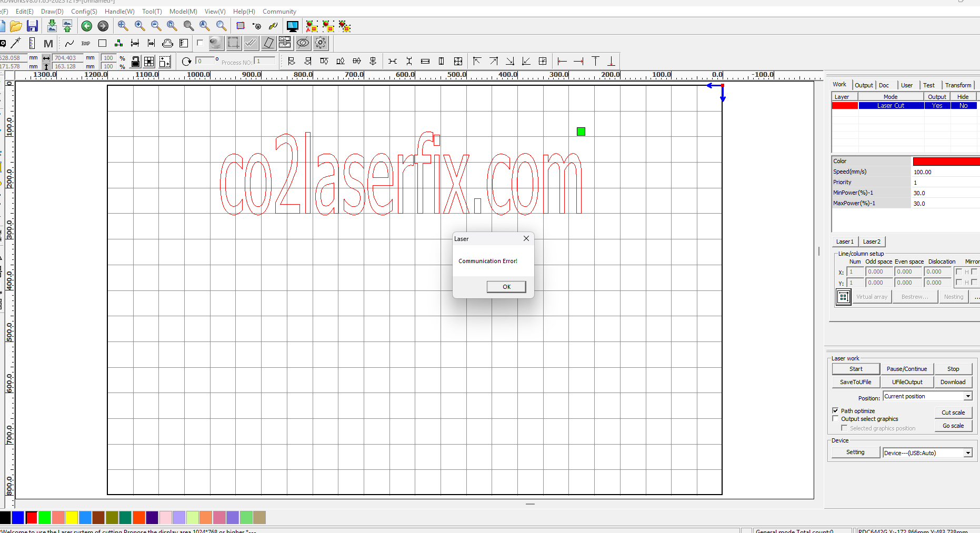Click the Save file floppy disk icon
The height and width of the screenshot is (533, 980).
coord(32,26)
